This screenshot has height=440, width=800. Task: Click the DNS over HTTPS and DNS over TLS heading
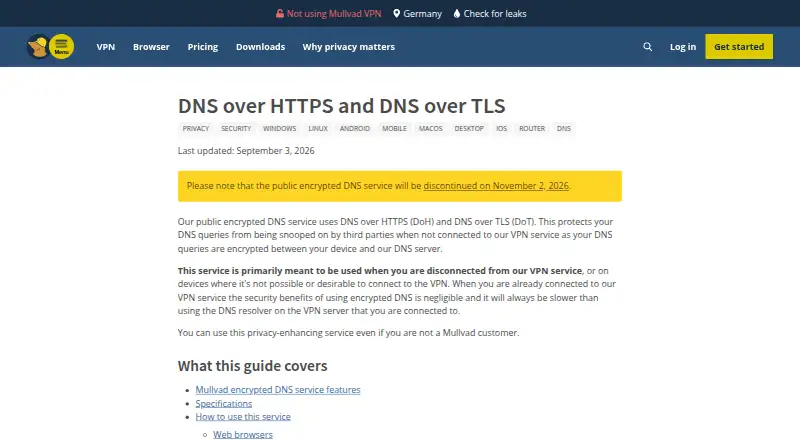click(341, 106)
